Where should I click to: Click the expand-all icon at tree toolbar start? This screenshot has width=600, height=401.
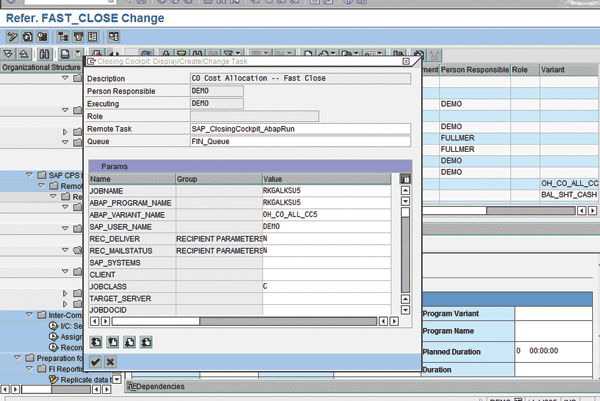click(9, 53)
